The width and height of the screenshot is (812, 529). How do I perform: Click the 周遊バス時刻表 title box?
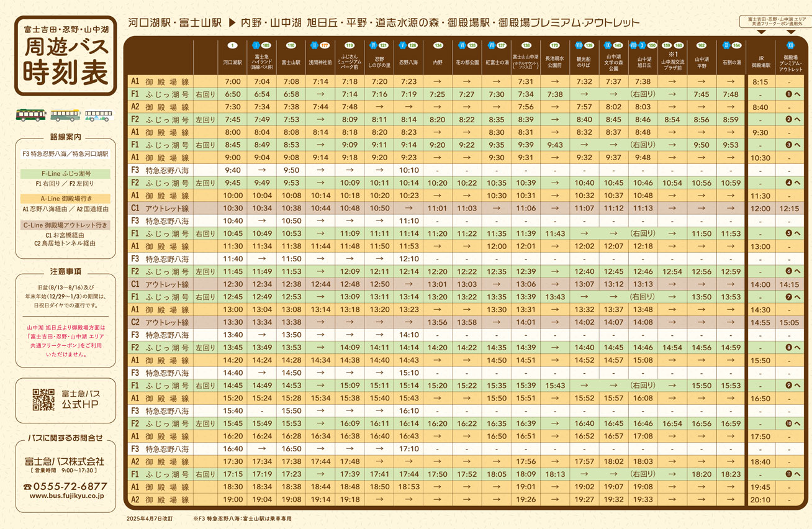(x=65, y=56)
